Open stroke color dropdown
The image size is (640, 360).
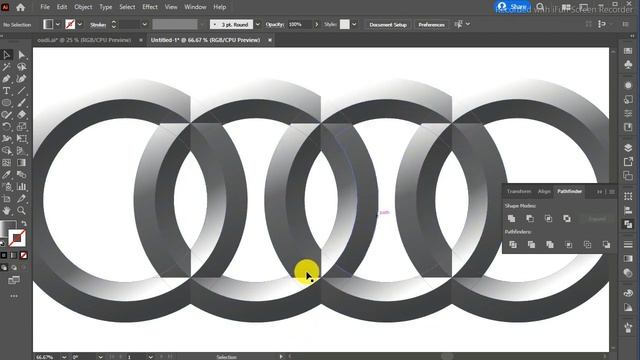pos(80,24)
